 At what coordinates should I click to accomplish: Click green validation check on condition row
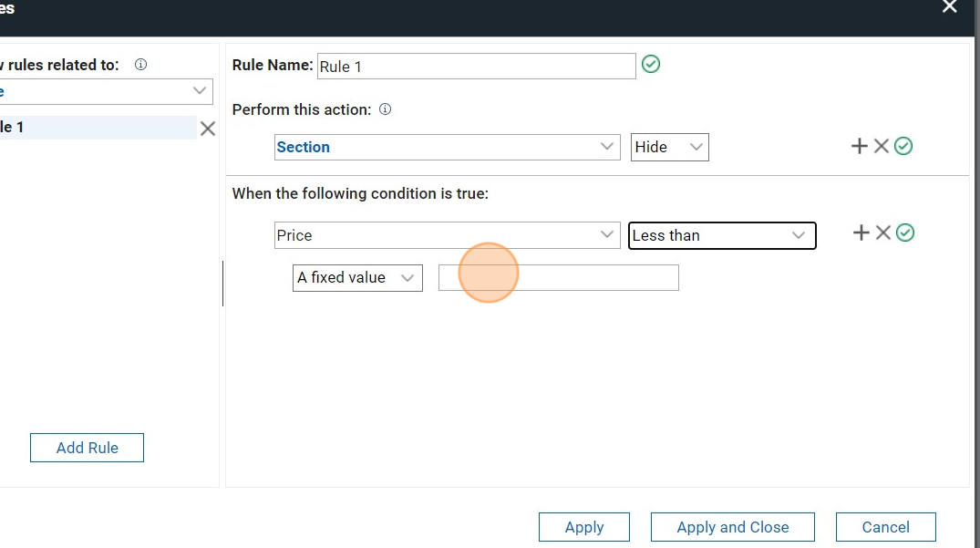(905, 233)
